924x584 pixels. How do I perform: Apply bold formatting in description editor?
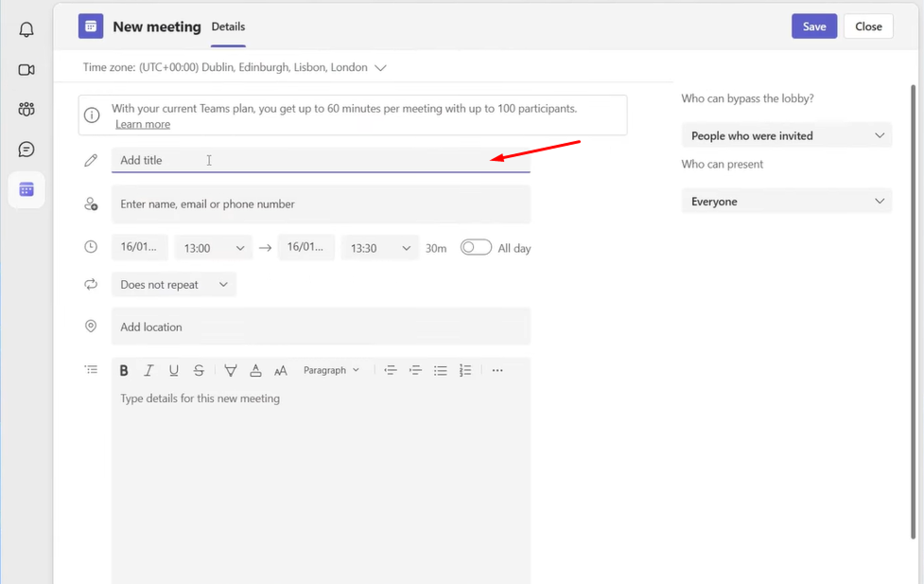pos(124,371)
